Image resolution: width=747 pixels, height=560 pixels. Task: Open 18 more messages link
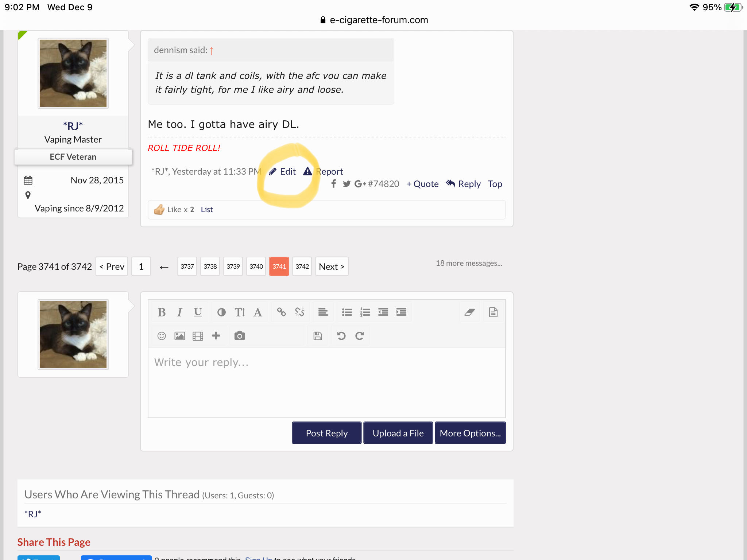coord(469,263)
